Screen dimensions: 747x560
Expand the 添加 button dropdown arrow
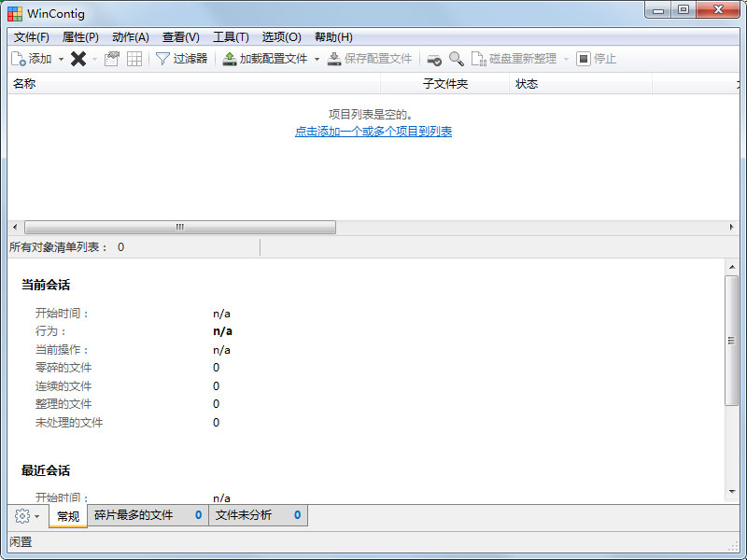point(60,58)
